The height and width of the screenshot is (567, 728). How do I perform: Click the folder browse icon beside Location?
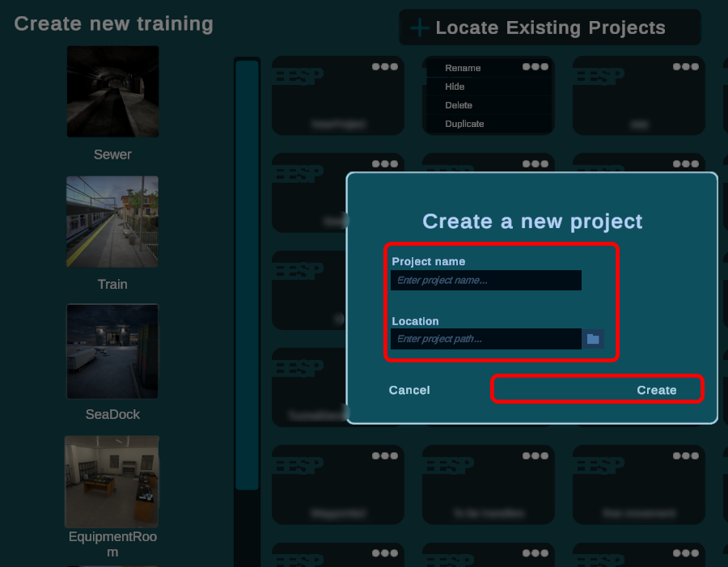tap(593, 339)
